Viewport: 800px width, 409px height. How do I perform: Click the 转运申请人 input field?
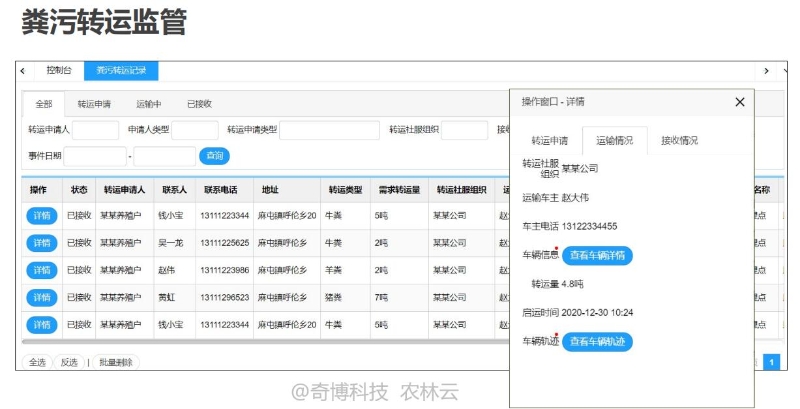(x=96, y=130)
